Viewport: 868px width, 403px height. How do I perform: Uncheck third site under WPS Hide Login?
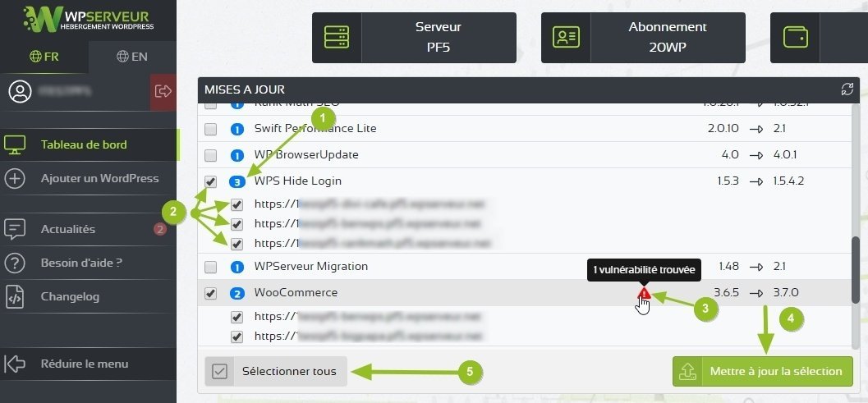tap(237, 244)
